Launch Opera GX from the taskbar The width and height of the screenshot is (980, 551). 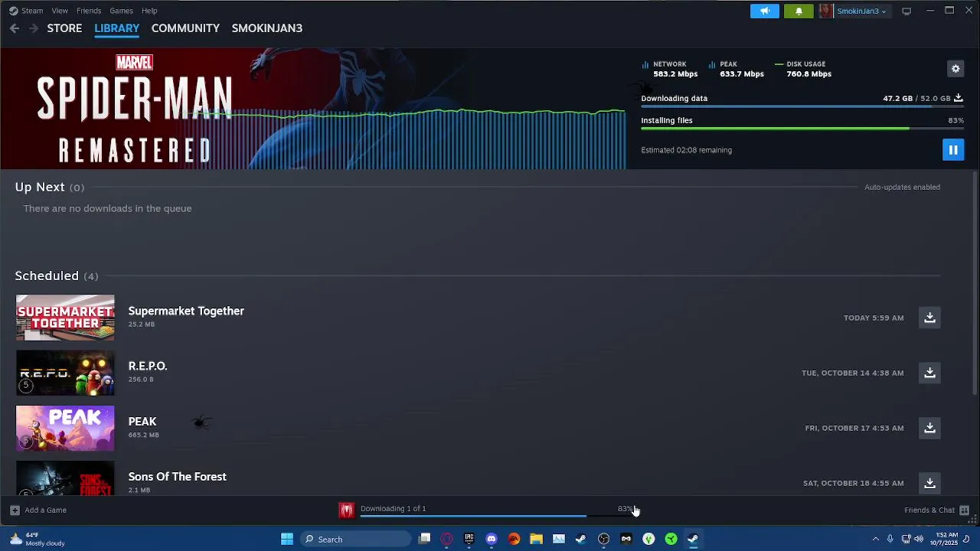(447, 539)
